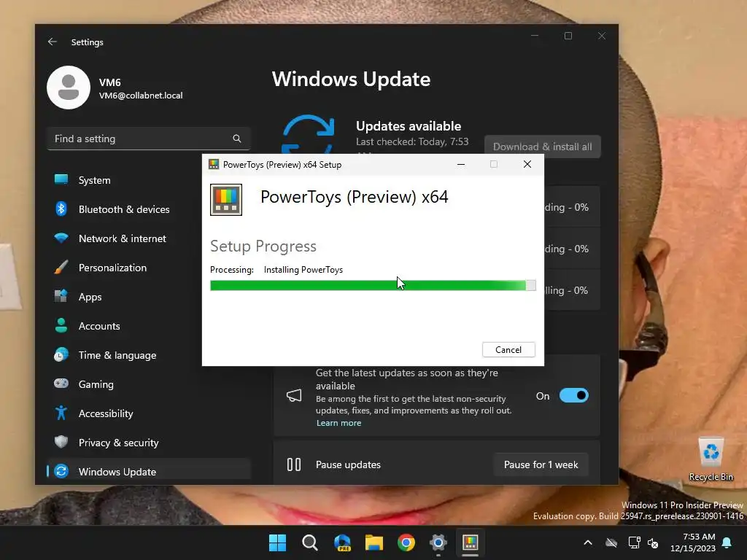Open Bluetooth & devices settings
The image size is (747, 560).
point(149,209)
